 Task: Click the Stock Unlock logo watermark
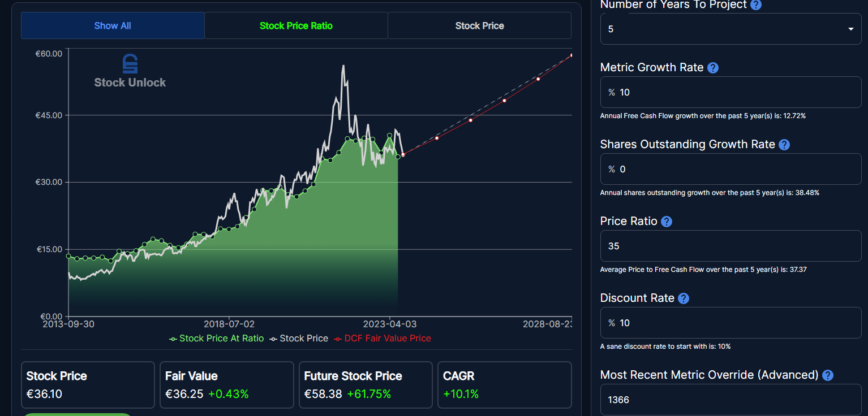click(130, 72)
